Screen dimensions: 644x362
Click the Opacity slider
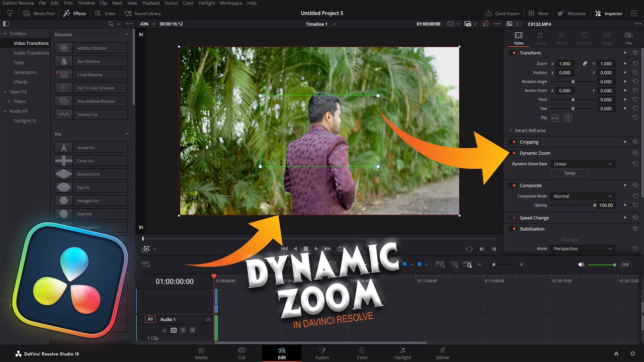coord(573,205)
